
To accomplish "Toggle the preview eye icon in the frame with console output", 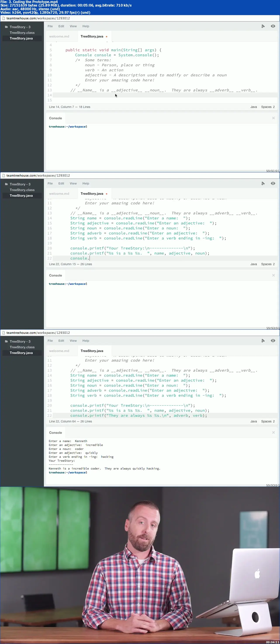I will [x=273, y=341].
